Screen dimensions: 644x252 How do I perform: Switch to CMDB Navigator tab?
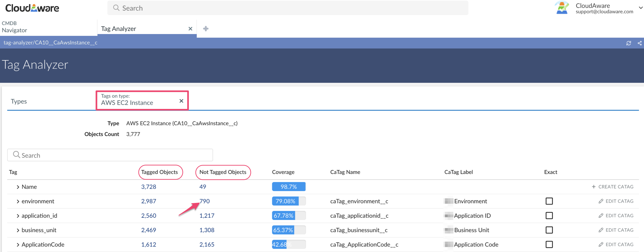coord(49,27)
